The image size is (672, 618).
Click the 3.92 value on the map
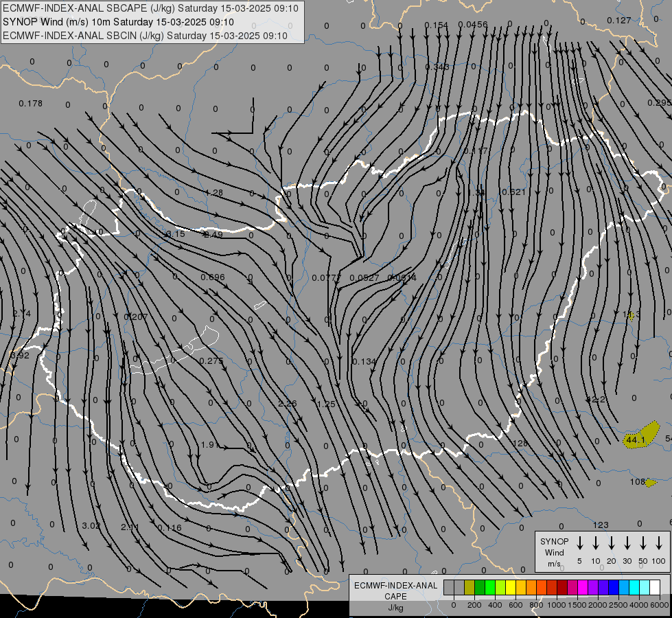pos(20,356)
